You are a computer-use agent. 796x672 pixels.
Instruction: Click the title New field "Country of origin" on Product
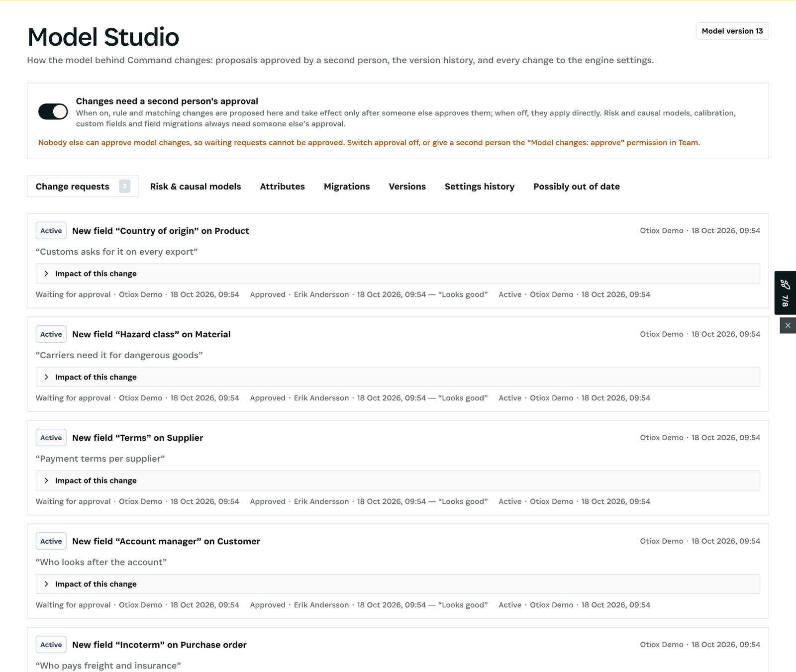coord(161,231)
